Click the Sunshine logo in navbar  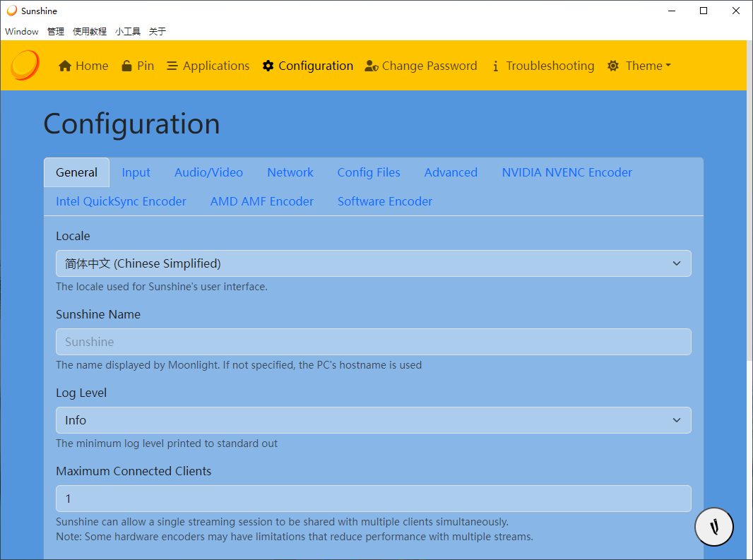click(25, 66)
